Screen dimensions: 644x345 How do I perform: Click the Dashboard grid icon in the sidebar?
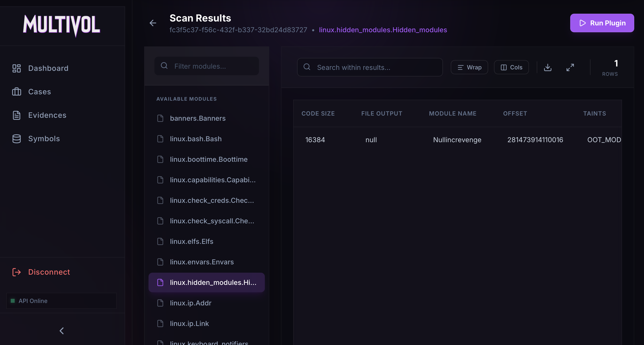(17, 68)
